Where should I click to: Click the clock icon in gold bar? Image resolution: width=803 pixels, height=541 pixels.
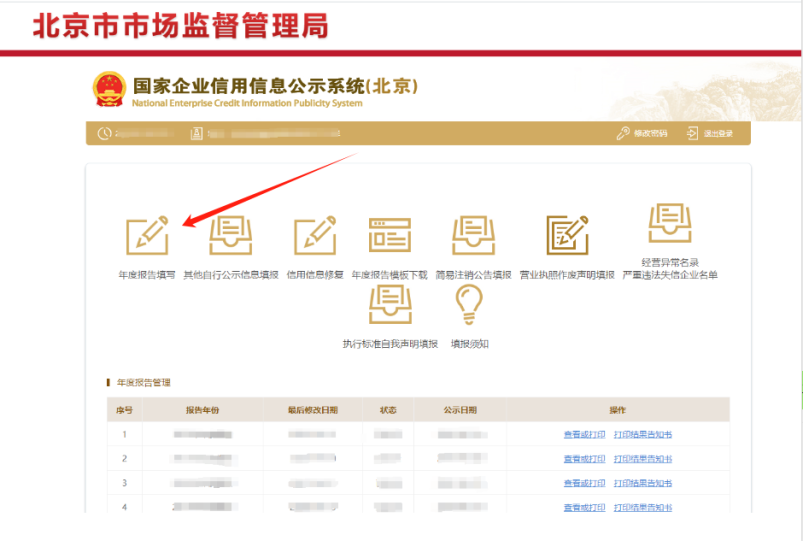[104, 133]
